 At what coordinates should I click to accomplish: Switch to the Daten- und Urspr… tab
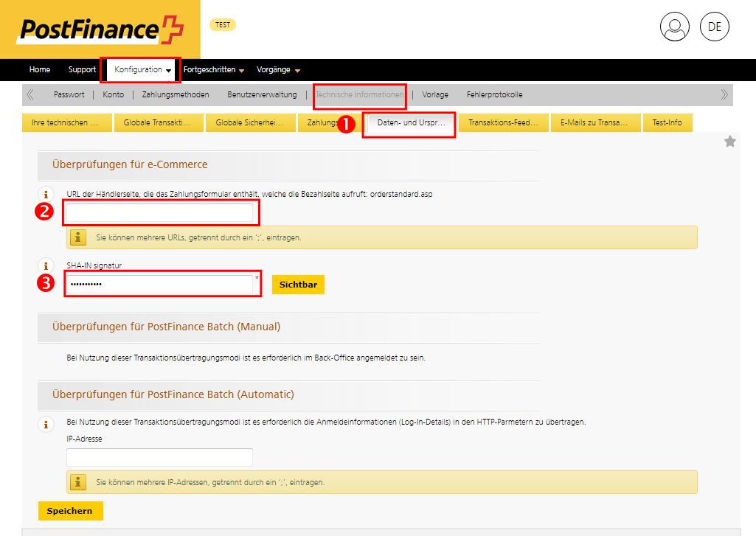(409, 122)
